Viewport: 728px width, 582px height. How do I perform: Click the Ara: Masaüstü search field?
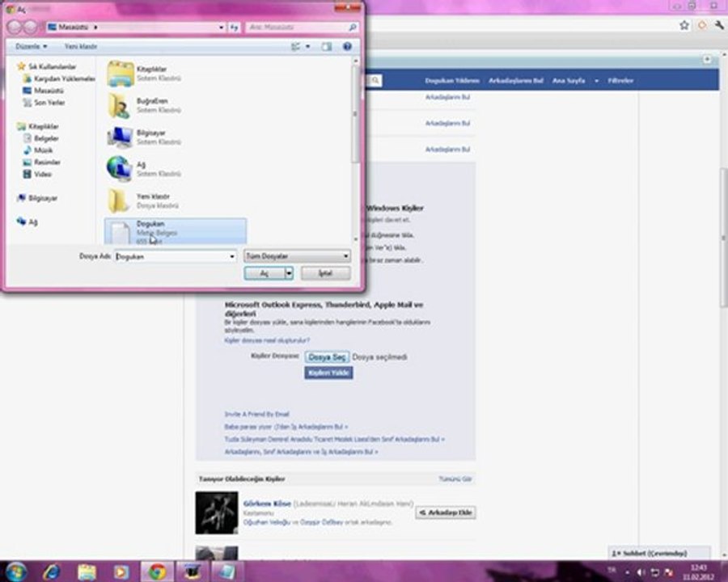[x=296, y=27]
